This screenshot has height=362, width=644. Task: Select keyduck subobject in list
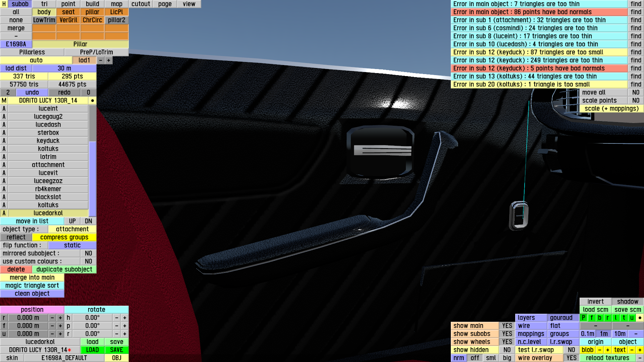48,140
